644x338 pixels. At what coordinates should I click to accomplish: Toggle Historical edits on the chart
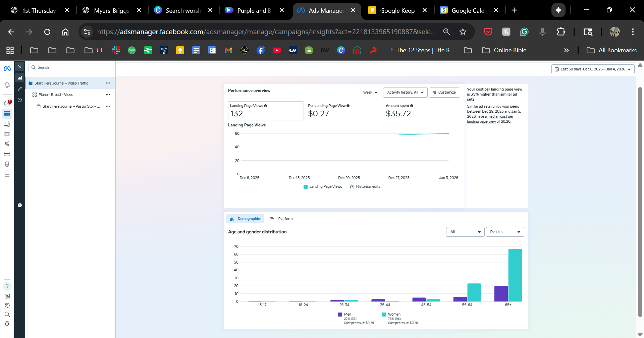tap(365, 187)
